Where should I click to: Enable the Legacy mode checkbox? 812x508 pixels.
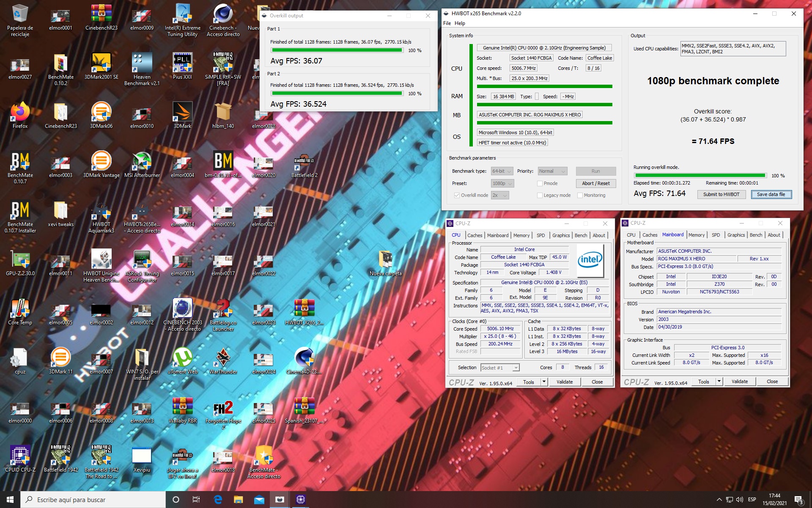pos(540,195)
